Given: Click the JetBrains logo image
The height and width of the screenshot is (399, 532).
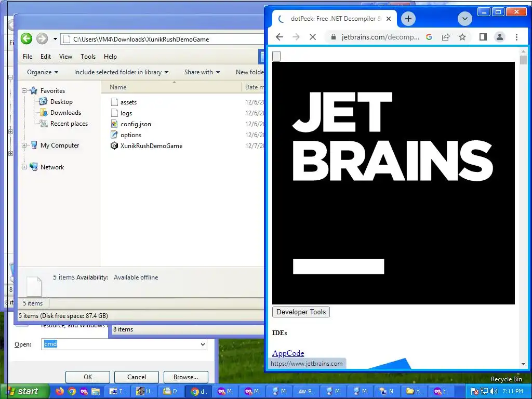Looking at the screenshot, I should pos(394,183).
